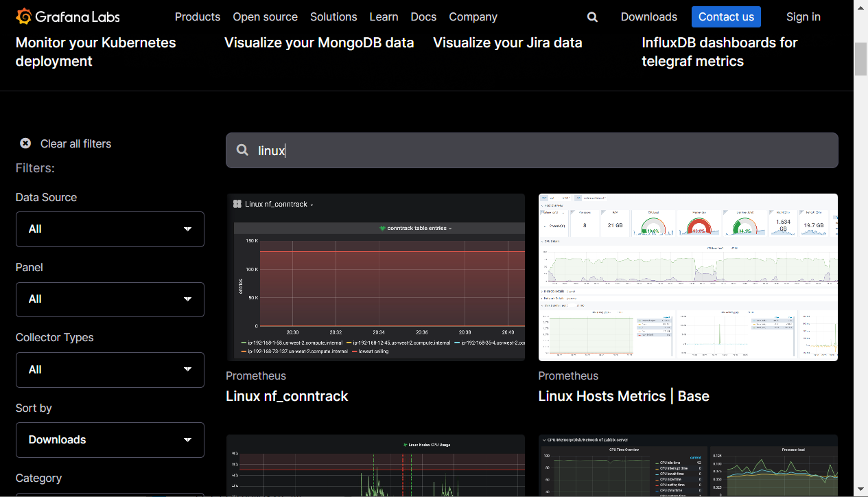
Task: Click scrollbar down arrow
Action: (x=860, y=490)
